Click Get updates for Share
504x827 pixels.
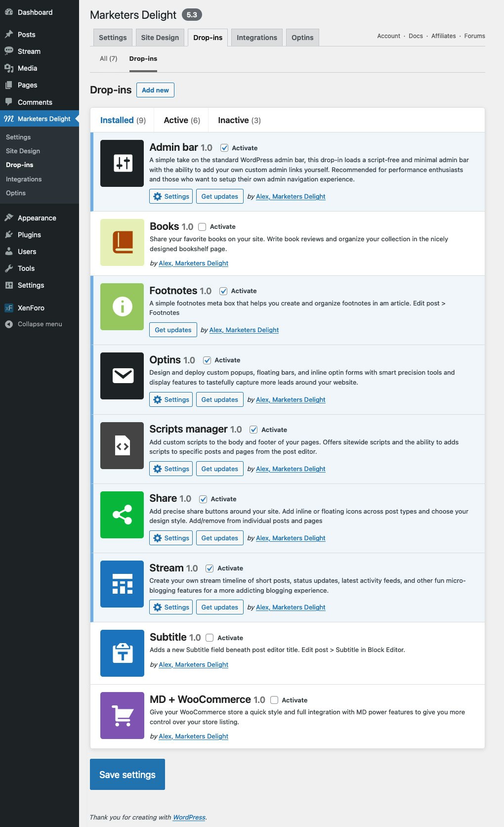(220, 538)
